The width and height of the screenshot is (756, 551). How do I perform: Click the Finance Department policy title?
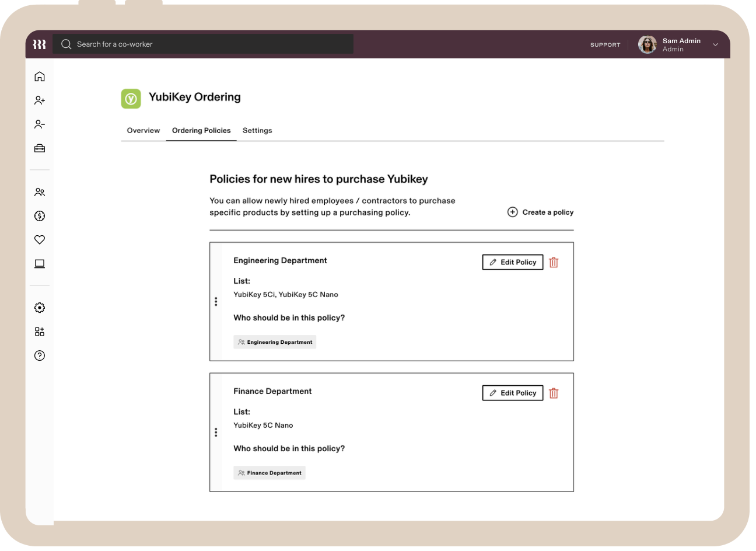tap(272, 392)
